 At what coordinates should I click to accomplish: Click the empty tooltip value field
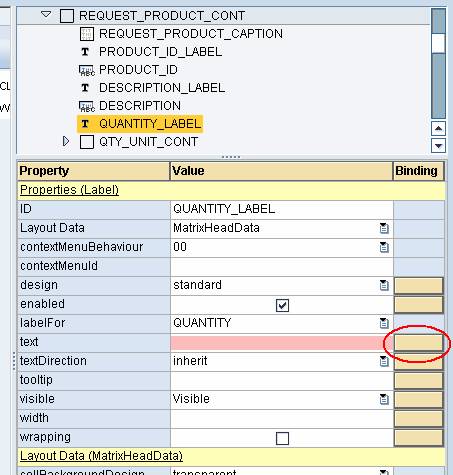click(x=282, y=381)
